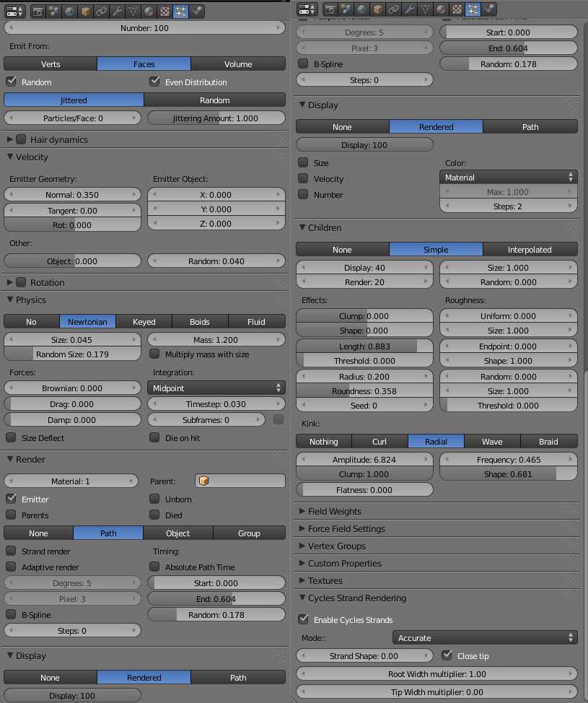Uncheck Enable Cycles Strands

tap(304, 619)
